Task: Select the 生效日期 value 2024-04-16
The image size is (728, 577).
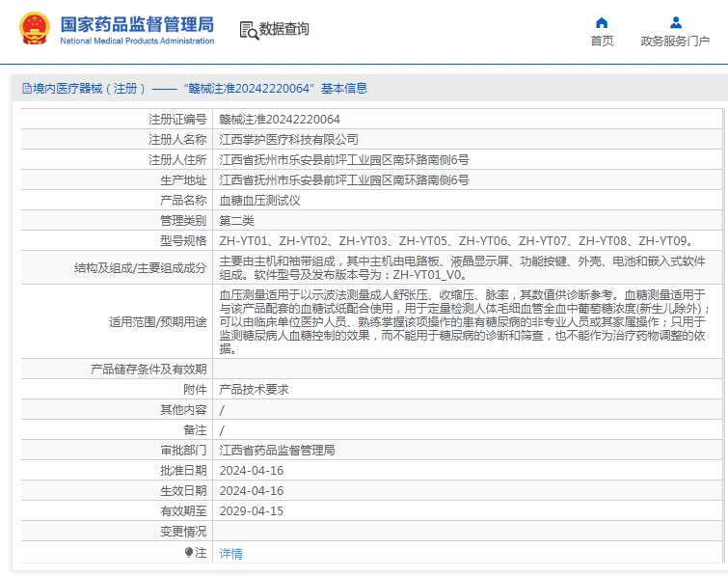Action: [251, 490]
